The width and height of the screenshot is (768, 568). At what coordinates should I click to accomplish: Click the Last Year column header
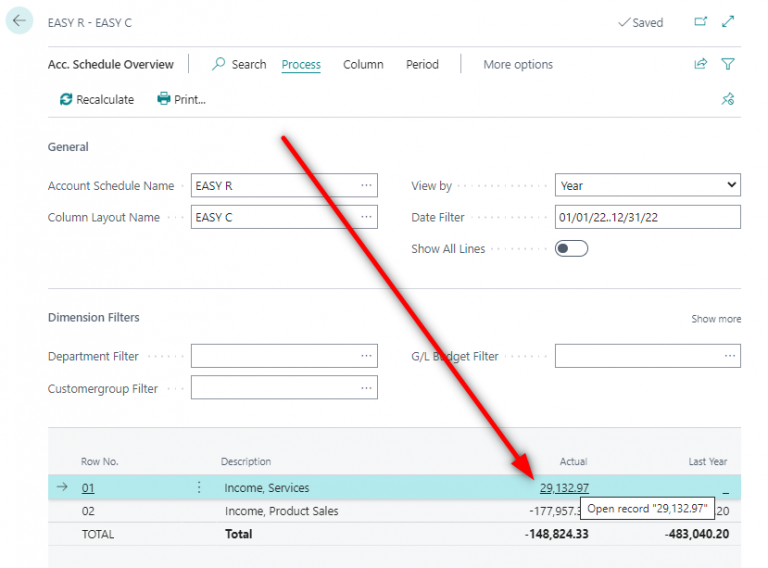coord(708,461)
